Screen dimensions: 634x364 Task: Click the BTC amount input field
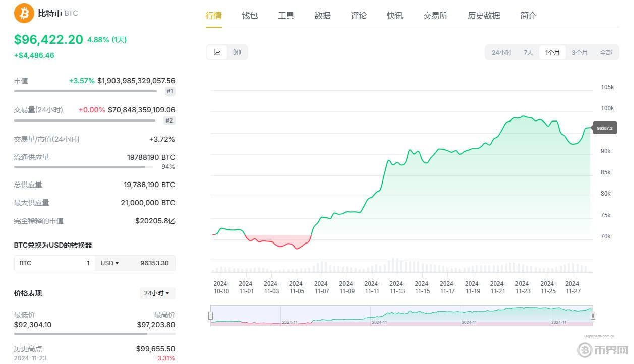[54, 263]
